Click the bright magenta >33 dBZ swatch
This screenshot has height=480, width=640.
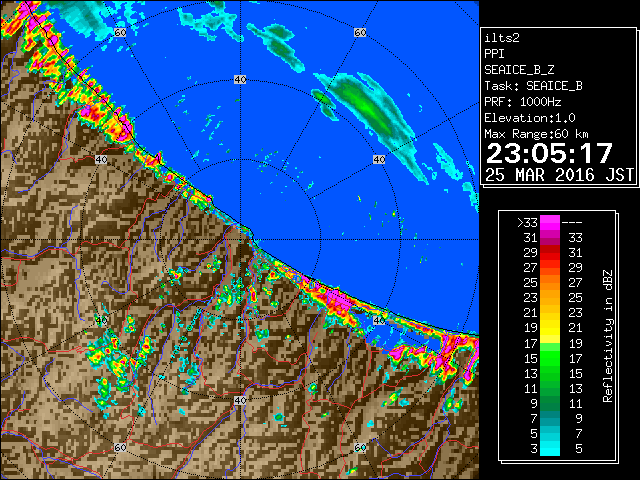coord(550,222)
